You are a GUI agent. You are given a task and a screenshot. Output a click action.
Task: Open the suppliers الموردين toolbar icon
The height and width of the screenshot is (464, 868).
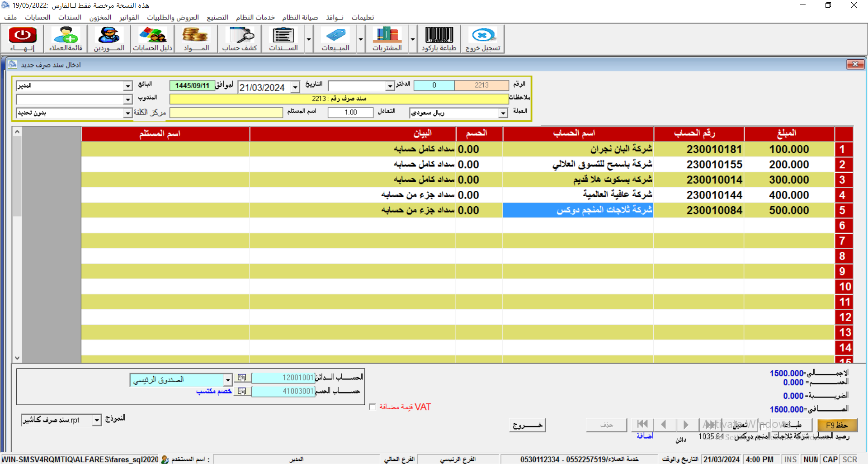[109, 39]
